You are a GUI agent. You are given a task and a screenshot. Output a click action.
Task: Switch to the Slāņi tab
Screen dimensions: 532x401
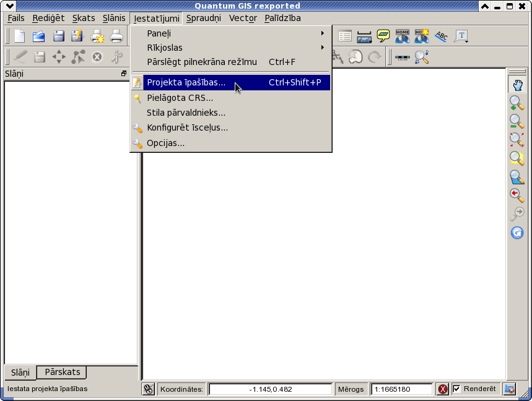[20, 373]
